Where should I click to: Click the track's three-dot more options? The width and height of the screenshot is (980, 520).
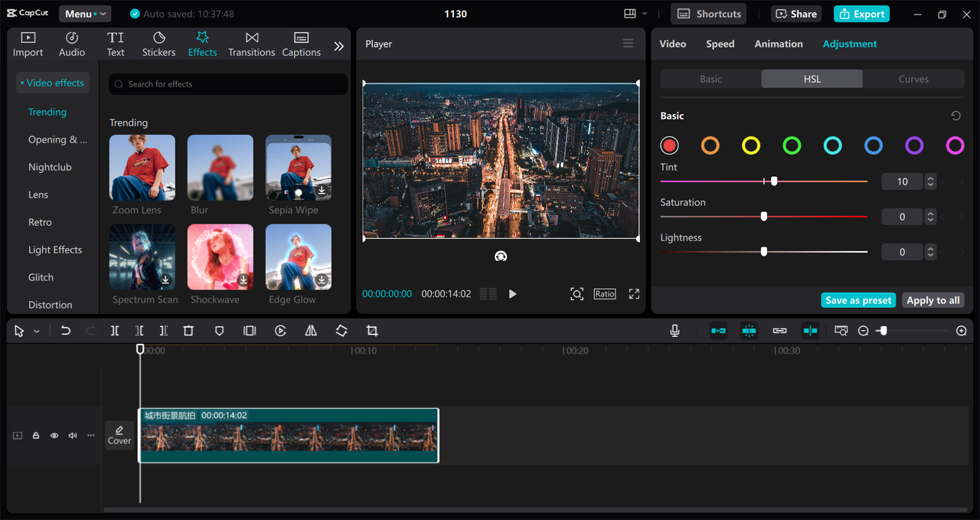coord(91,436)
